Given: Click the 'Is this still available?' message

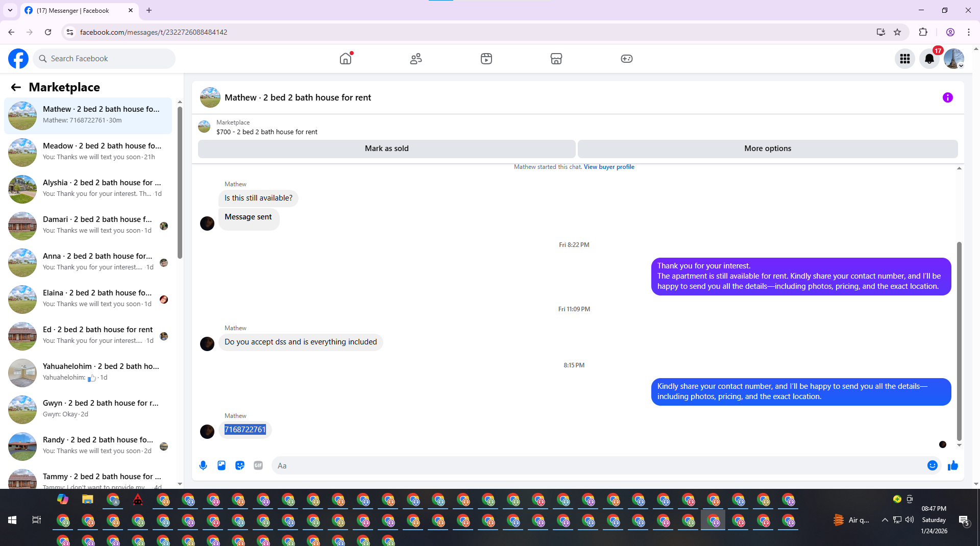Looking at the screenshot, I should click(258, 198).
